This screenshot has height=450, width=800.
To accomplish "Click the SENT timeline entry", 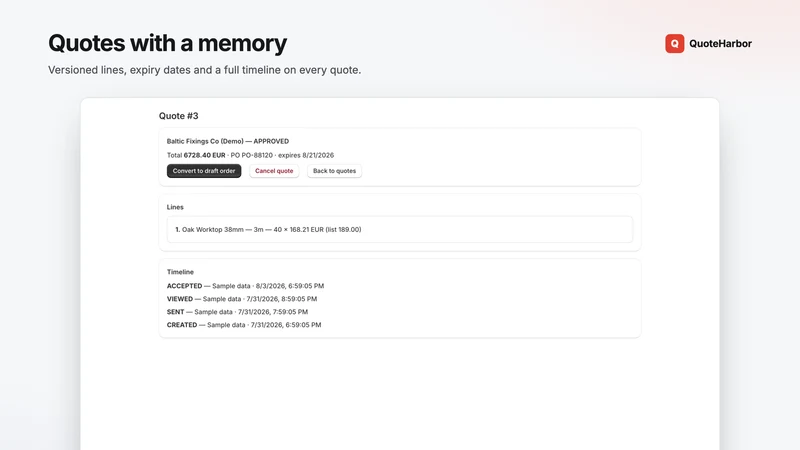I will pos(237,312).
